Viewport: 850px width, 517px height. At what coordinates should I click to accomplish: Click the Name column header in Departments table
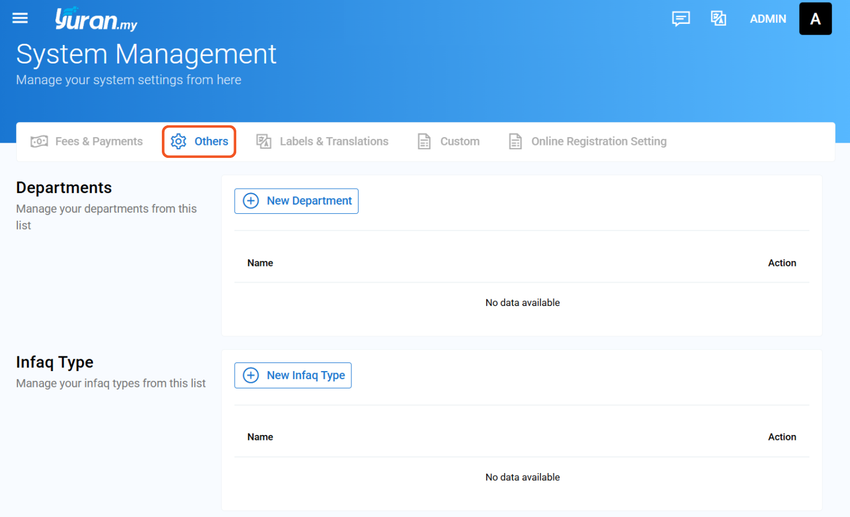pos(260,263)
